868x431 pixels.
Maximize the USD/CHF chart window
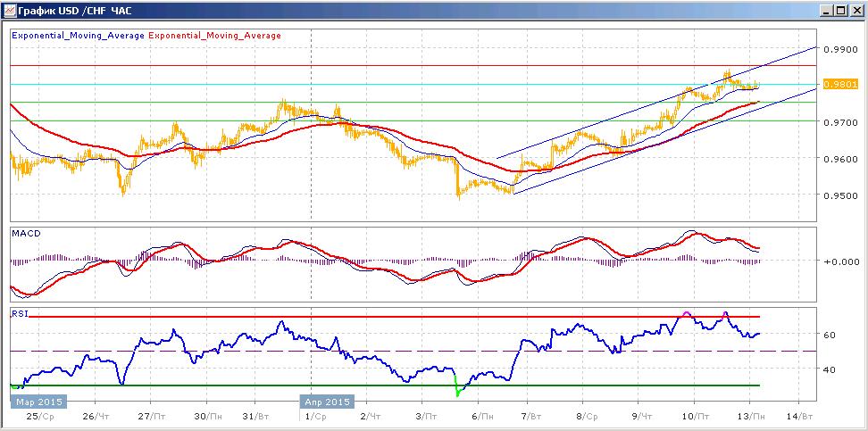(x=839, y=10)
